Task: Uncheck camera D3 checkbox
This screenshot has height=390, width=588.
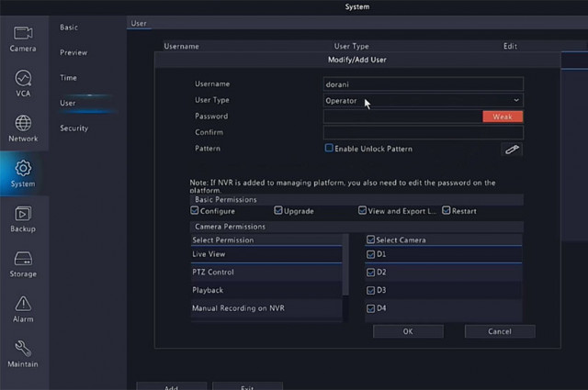Action: pyautogui.click(x=370, y=290)
